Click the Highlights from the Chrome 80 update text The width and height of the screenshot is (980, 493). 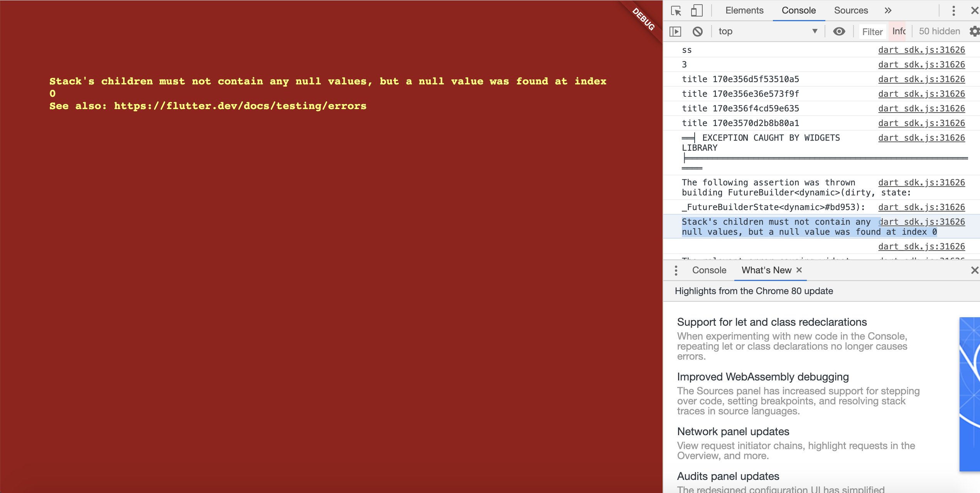(754, 291)
